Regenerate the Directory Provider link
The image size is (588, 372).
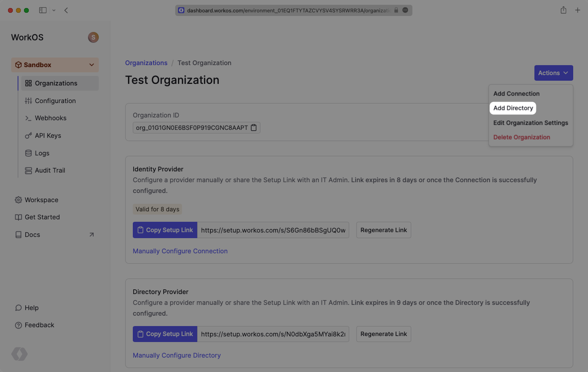(x=383, y=334)
